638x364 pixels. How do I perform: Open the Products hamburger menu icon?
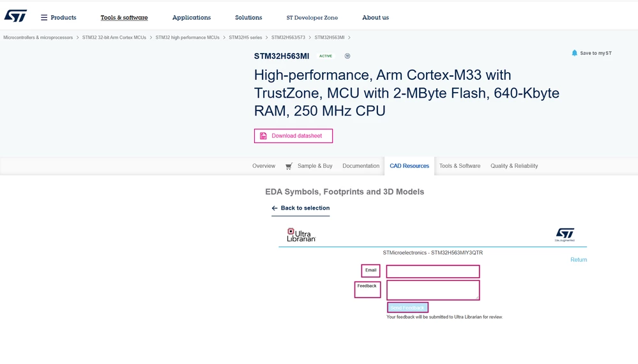click(x=44, y=17)
